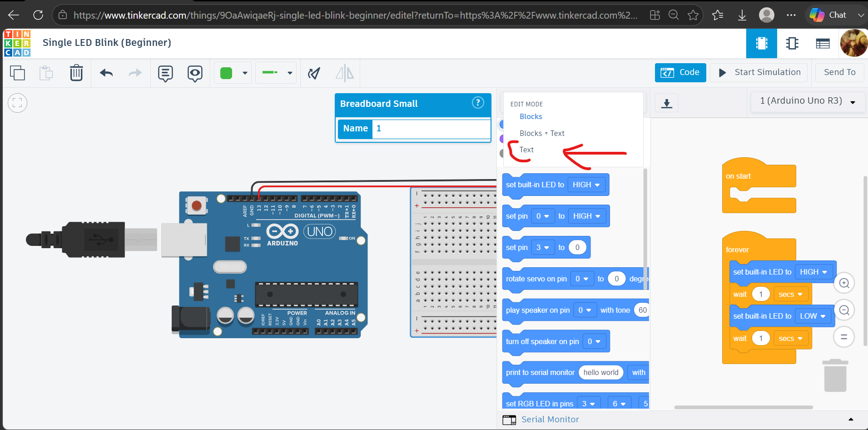
Task: Switch to Schematic view
Action: pyautogui.click(x=792, y=43)
